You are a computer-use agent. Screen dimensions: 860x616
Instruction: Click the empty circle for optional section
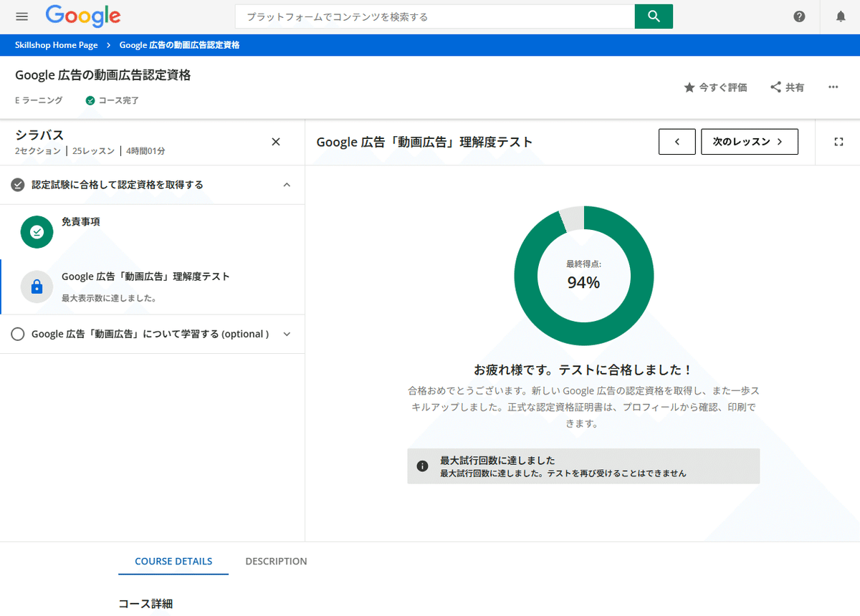[18, 334]
